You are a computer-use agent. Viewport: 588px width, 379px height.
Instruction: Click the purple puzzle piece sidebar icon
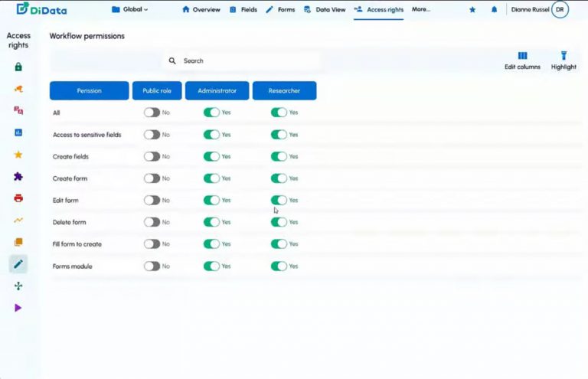click(x=18, y=176)
